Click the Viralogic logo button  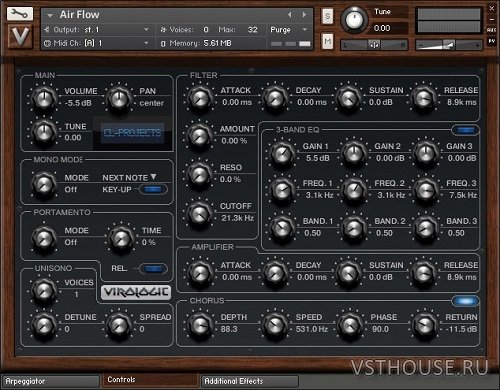[136, 292]
